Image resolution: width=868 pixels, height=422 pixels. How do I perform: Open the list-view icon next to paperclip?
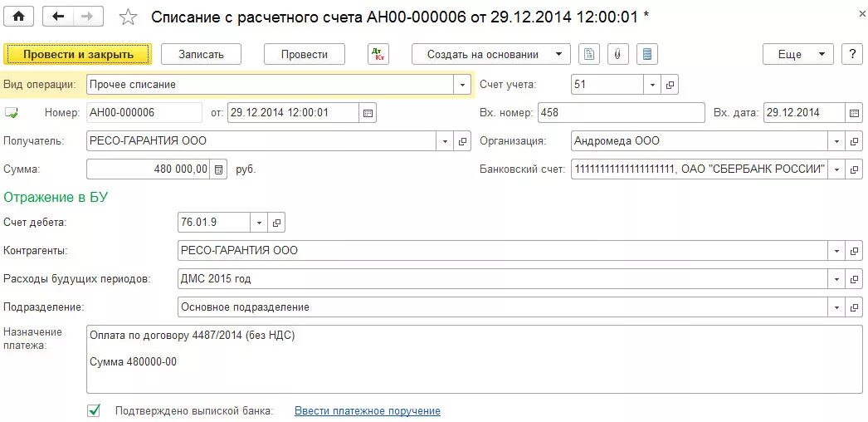(647, 54)
